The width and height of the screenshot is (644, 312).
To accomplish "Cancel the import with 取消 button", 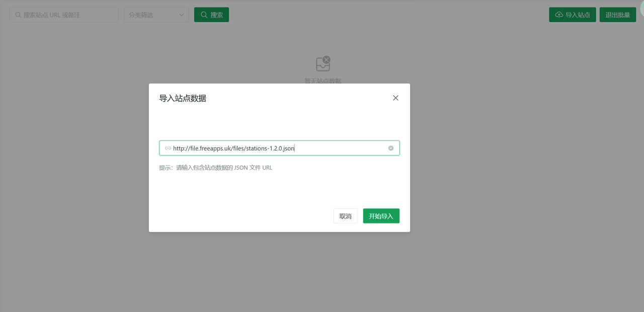I will (x=346, y=216).
